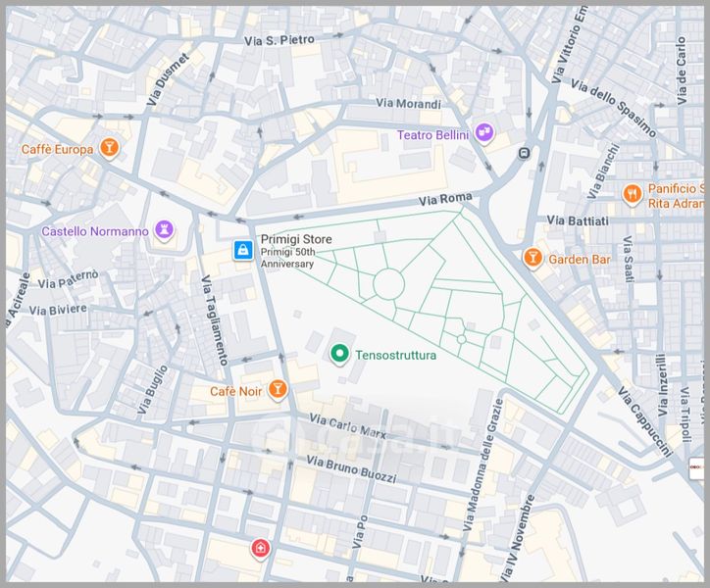Open the Castello Normanno place name
Screen dimensions: 710x588
[95, 232]
